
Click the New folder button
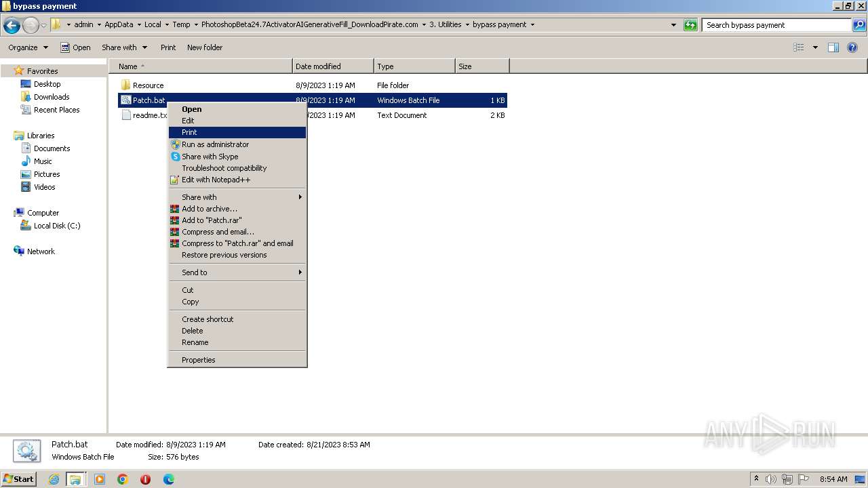point(205,47)
